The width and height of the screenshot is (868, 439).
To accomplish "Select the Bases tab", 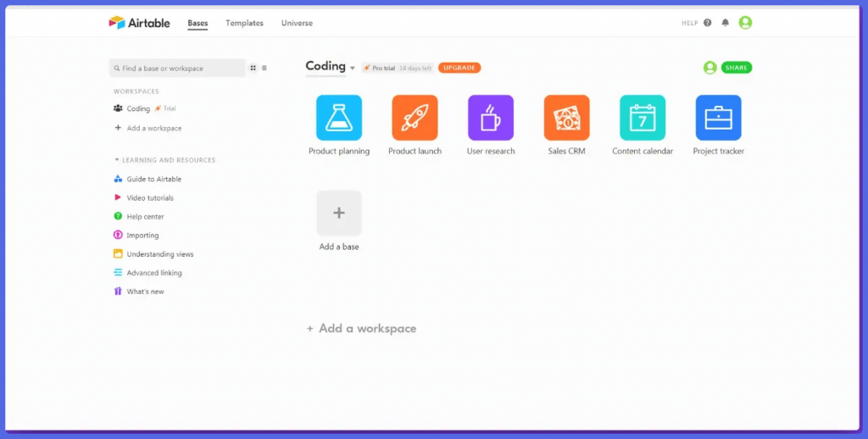I will pyautogui.click(x=198, y=23).
